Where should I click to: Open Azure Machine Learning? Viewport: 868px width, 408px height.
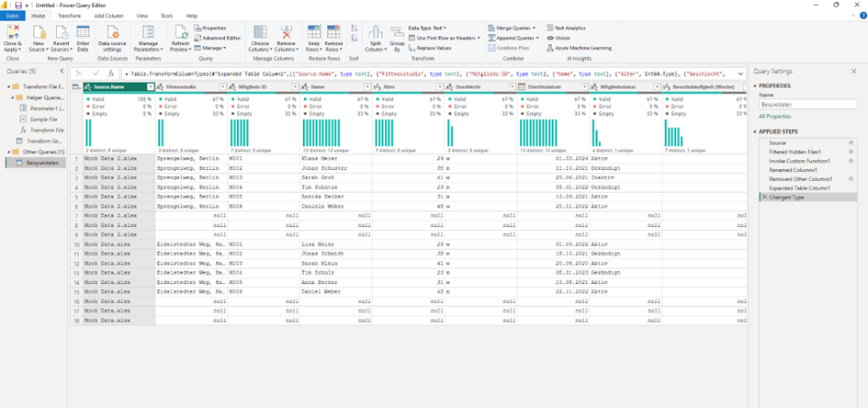coord(579,48)
